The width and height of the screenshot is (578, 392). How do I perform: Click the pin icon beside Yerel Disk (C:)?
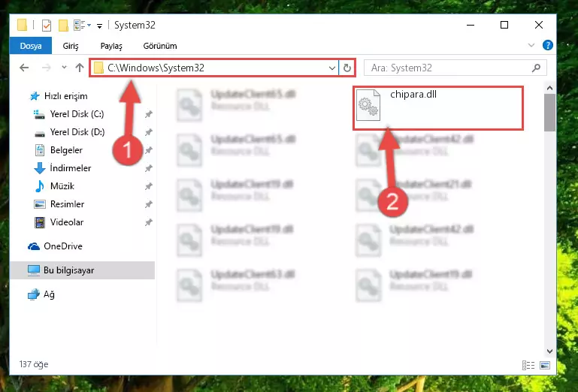[149, 114]
